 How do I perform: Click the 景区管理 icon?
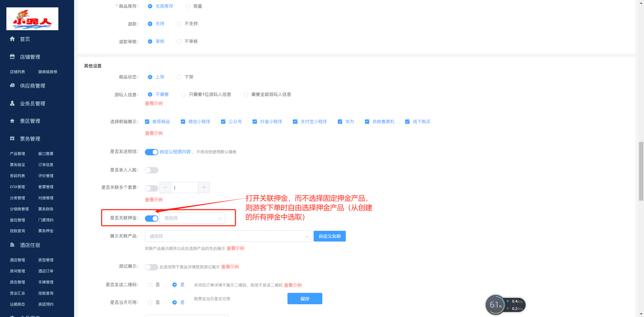pos(12,121)
